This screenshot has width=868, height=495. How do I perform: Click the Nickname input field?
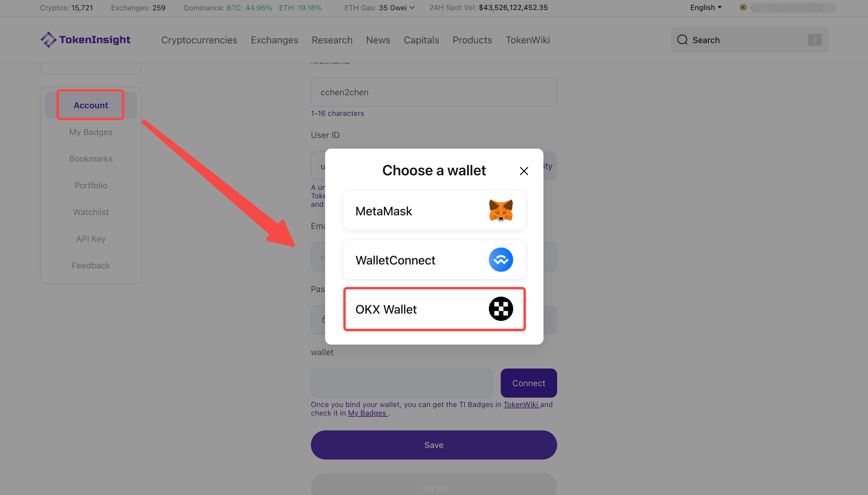click(433, 93)
